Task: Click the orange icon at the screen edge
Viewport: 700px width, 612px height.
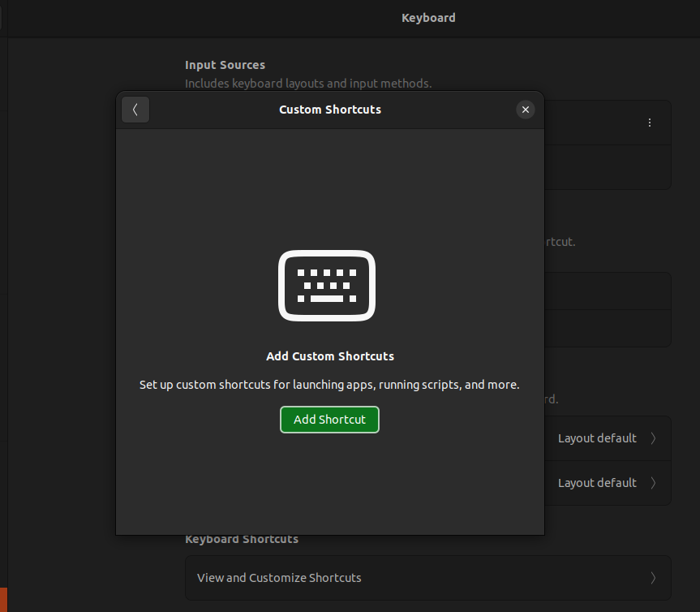Action: [3, 599]
